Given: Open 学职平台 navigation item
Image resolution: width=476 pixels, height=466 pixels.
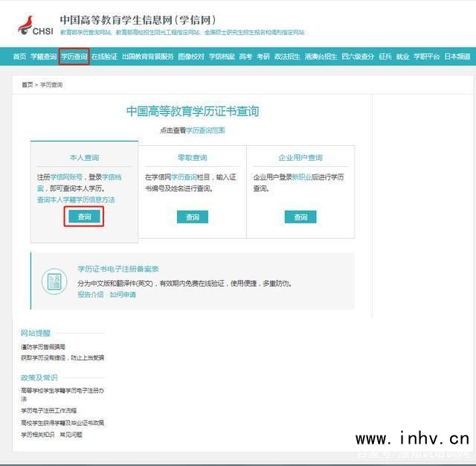Looking at the screenshot, I should pos(426,57).
